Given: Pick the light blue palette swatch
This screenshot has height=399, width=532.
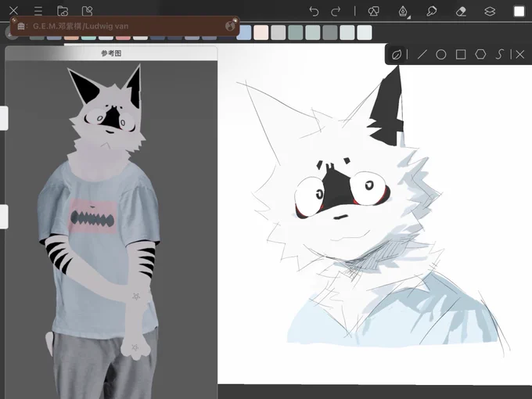Looking at the screenshot, I should click(x=246, y=33).
